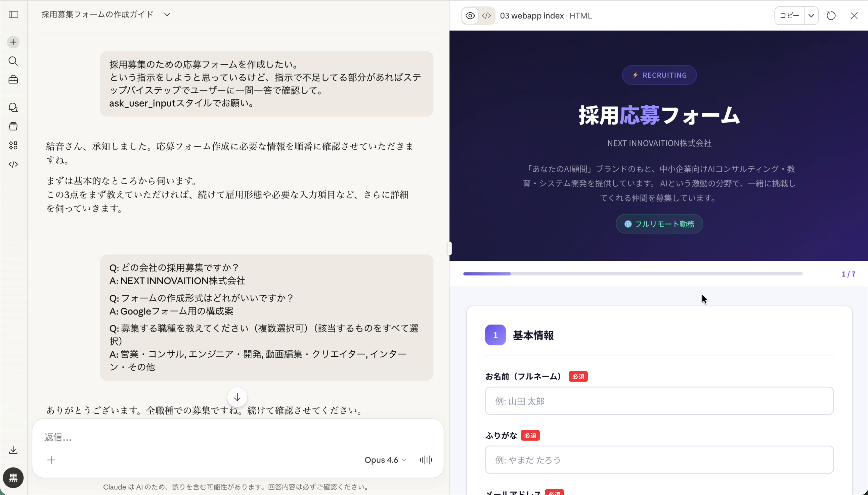Open the chats bubble icon in sidebar

[x=13, y=108]
